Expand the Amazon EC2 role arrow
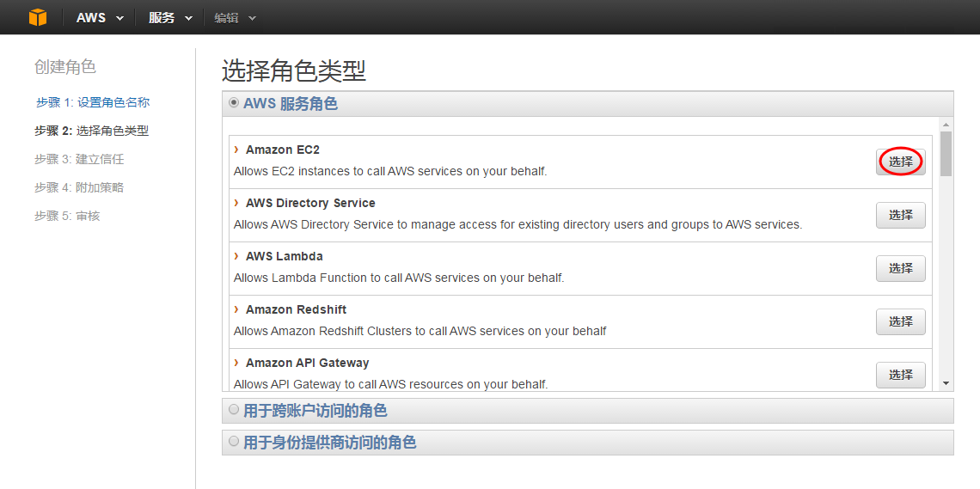The width and height of the screenshot is (980, 489). click(x=236, y=150)
